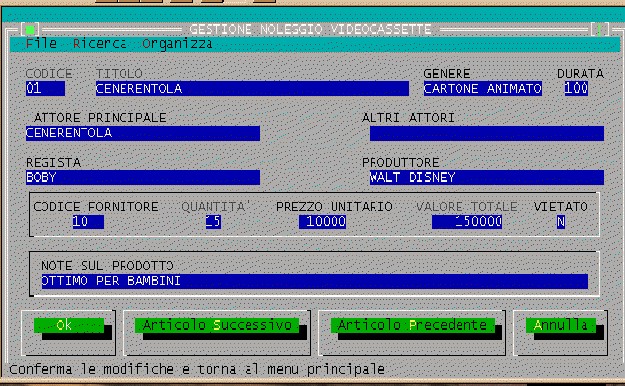Click the green window close box icon
Image resolution: width=625 pixels, height=386 pixels.
[30, 29]
